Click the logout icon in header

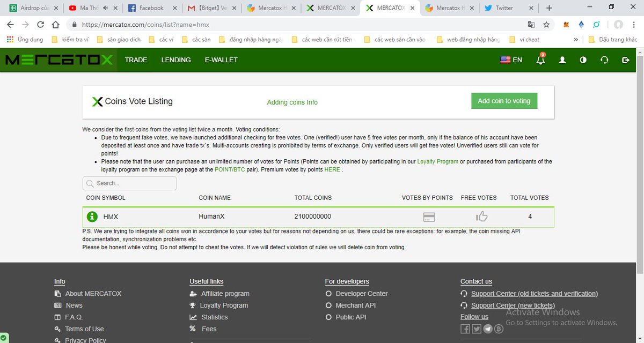click(x=625, y=60)
